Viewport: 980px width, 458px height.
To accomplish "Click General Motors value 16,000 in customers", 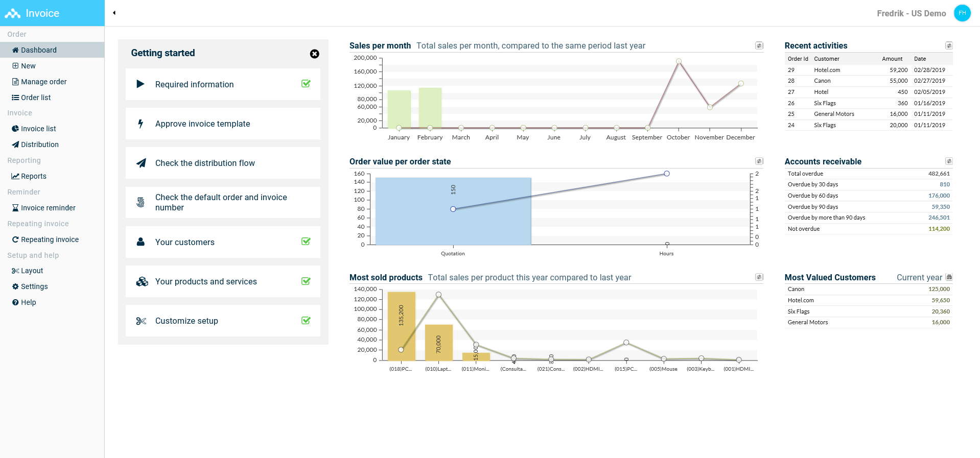I will pos(941,322).
